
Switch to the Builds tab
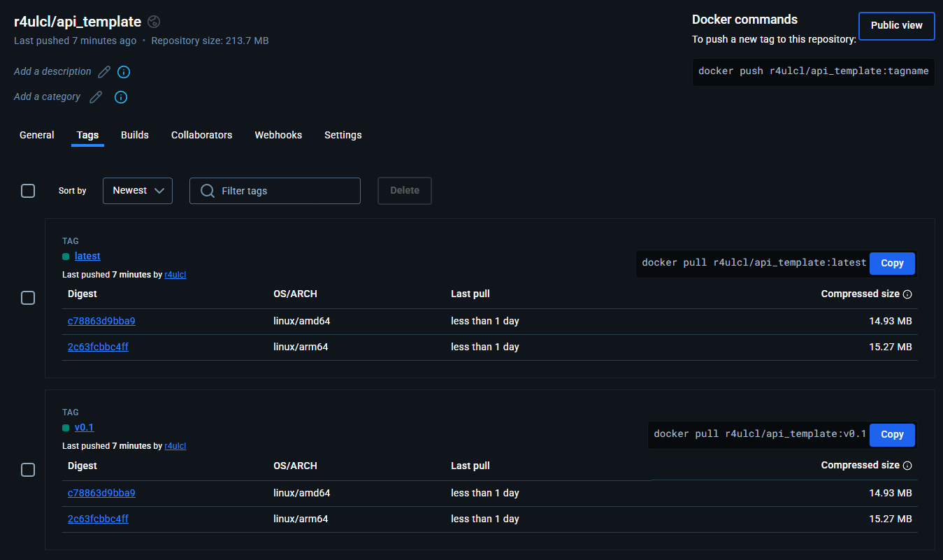pos(134,134)
